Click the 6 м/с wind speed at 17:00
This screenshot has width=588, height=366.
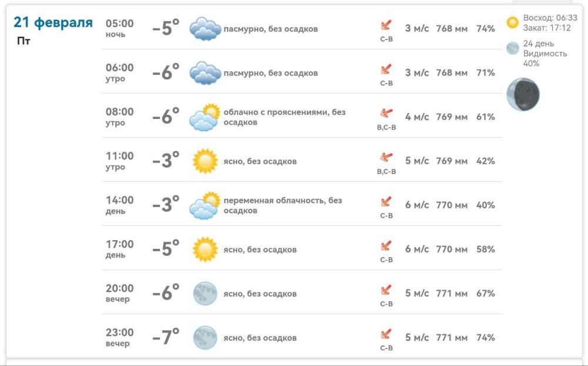coord(417,249)
